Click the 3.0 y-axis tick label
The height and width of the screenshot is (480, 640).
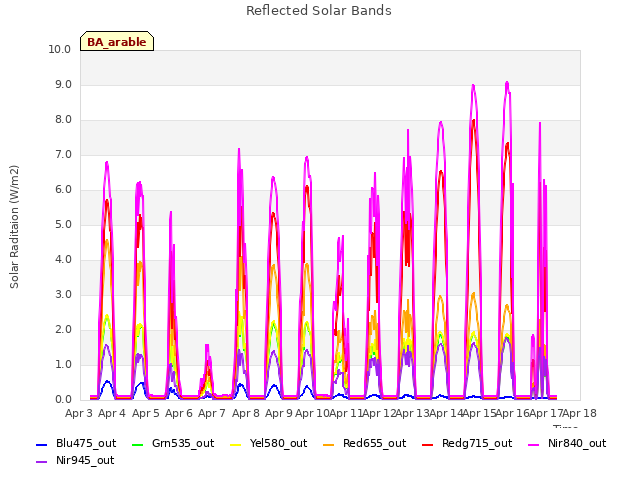(x=63, y=295)
